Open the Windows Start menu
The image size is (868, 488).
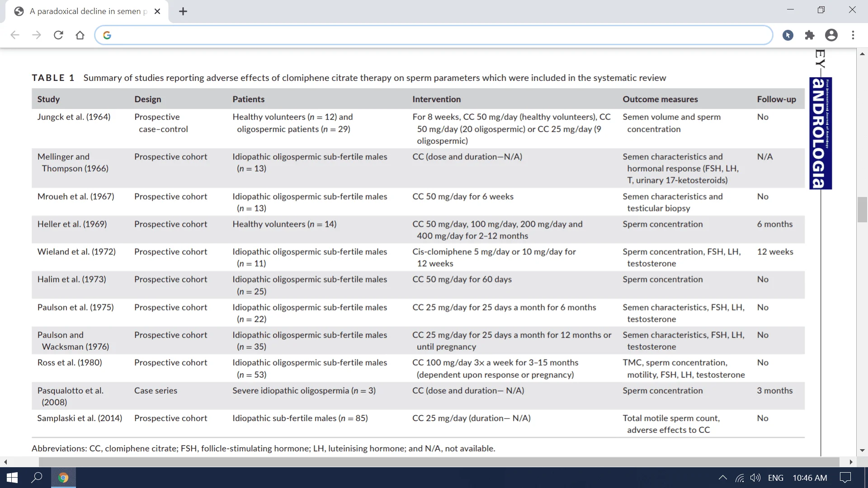12,478
